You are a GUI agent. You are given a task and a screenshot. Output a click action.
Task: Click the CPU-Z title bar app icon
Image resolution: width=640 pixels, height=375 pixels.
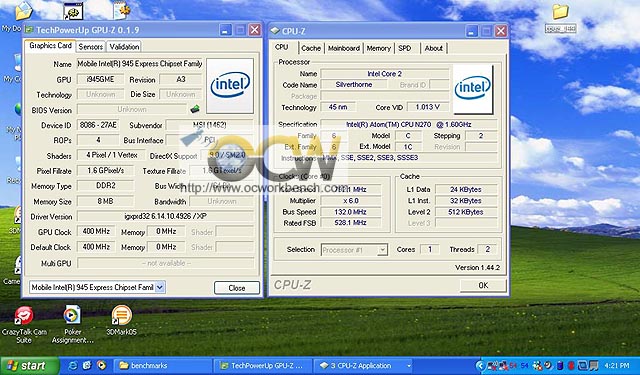tap(275, 31)
